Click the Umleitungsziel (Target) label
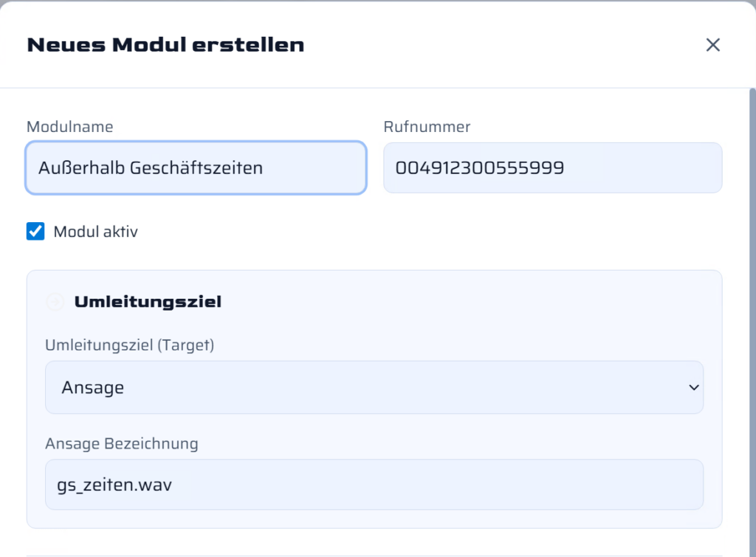 point(129,345)
